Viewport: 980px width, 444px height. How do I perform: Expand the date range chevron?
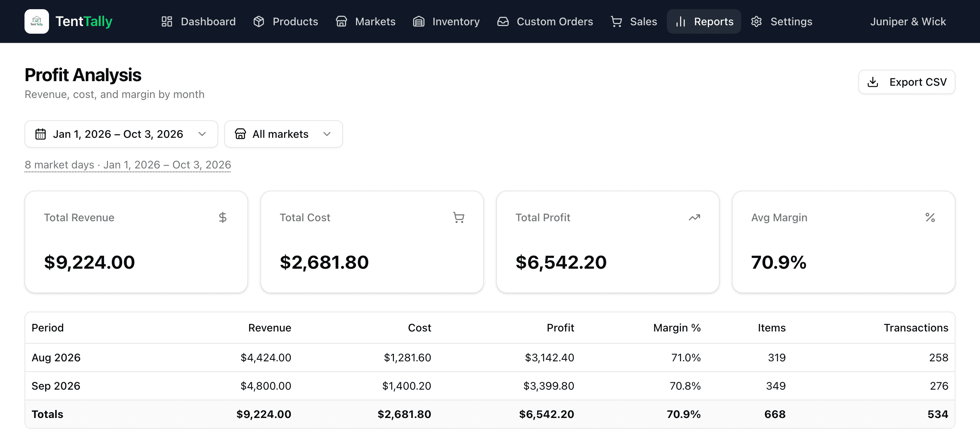[202, 134]
